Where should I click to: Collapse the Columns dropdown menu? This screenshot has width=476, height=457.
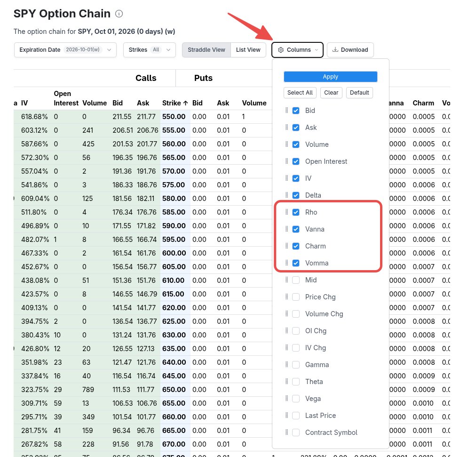tap(297, 50)
